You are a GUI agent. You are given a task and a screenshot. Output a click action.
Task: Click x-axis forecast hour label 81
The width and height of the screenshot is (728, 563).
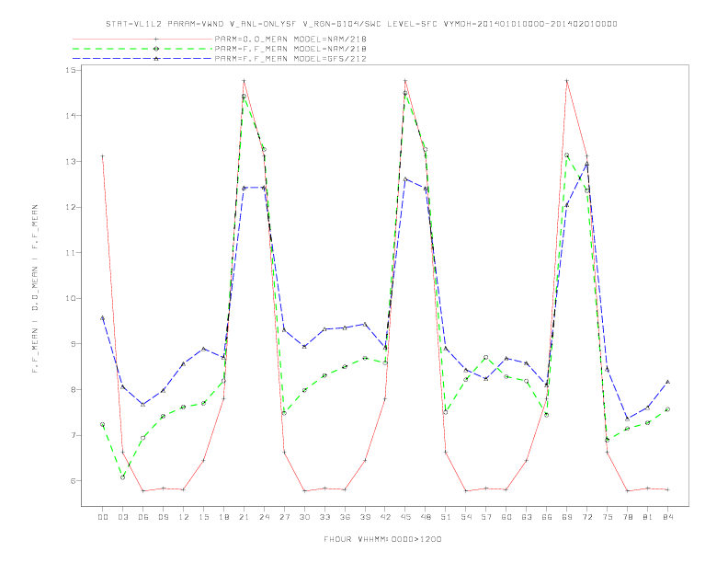648,517
